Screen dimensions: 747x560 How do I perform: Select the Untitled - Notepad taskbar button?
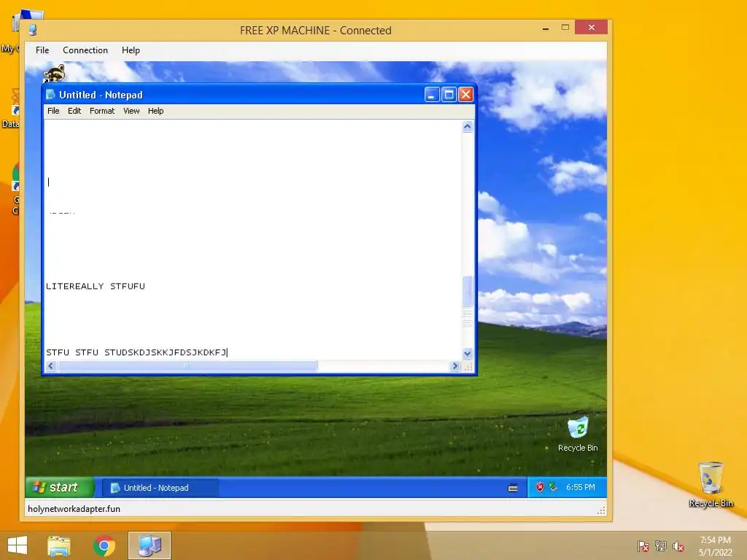click(x=160, y=488)
